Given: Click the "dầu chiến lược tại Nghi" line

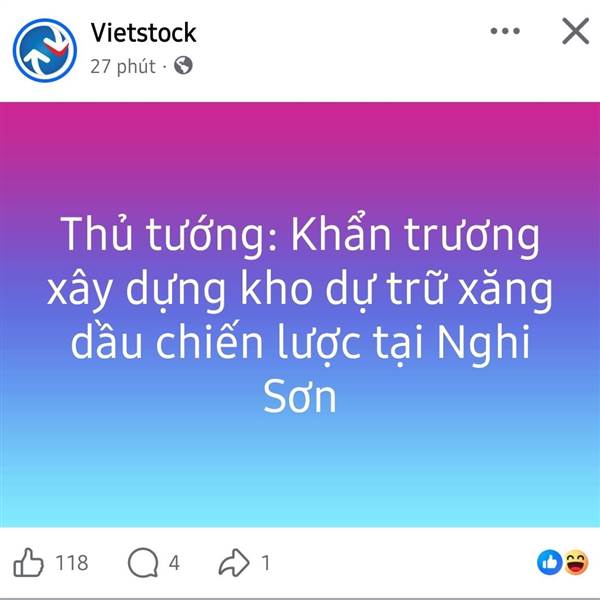Looking at the screenshot, I should point(300,342).
